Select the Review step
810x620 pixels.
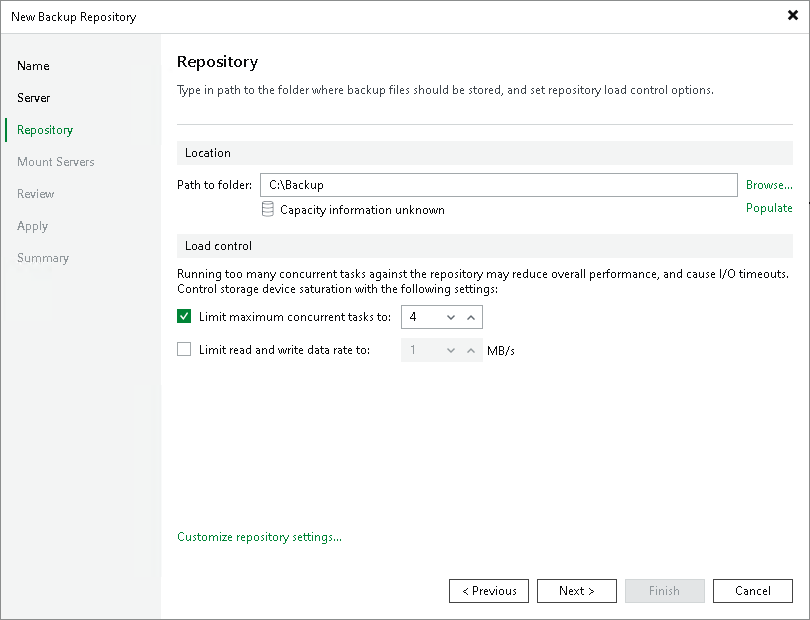point(38,194)
